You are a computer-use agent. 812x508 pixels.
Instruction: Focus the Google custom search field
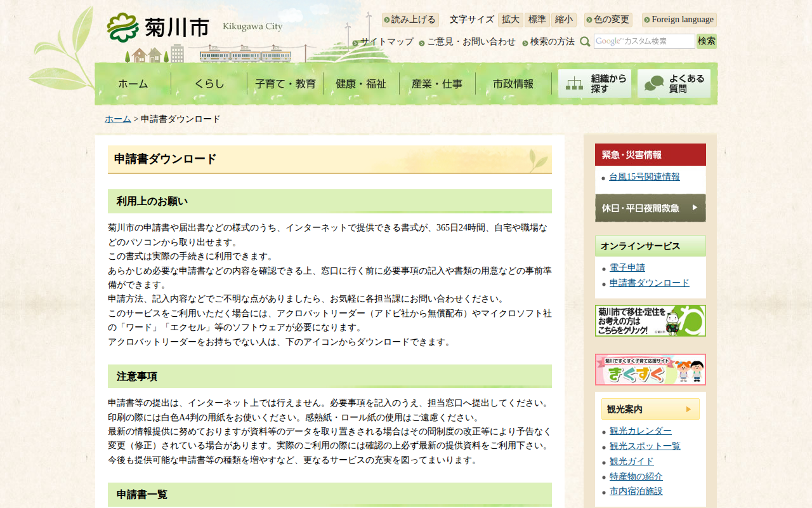(645, 41)
